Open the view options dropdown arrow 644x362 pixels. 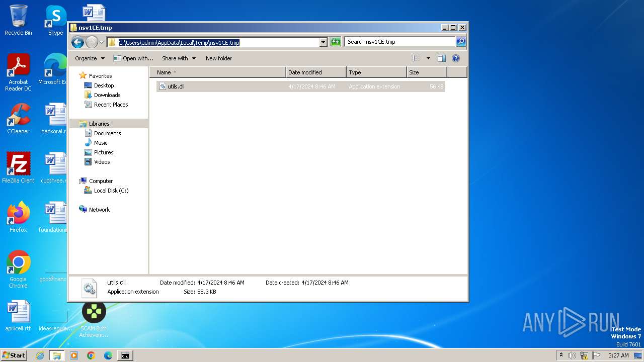coord(428,58)
